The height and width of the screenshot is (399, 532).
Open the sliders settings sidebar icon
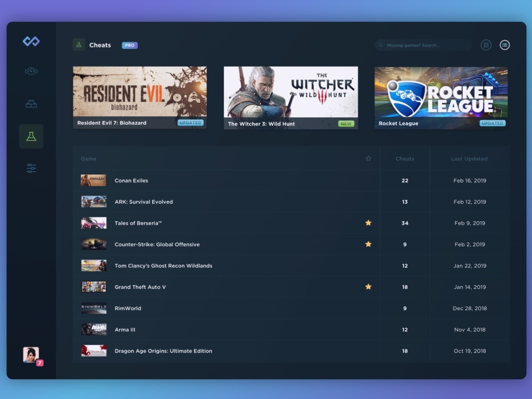pyautogui.click(x=31, y=168)
